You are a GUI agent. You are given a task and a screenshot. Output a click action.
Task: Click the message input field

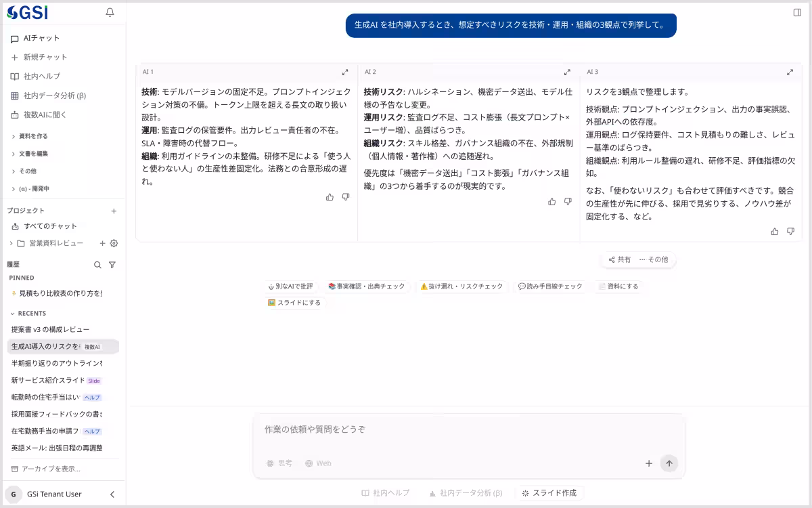(x=468, y=429)
